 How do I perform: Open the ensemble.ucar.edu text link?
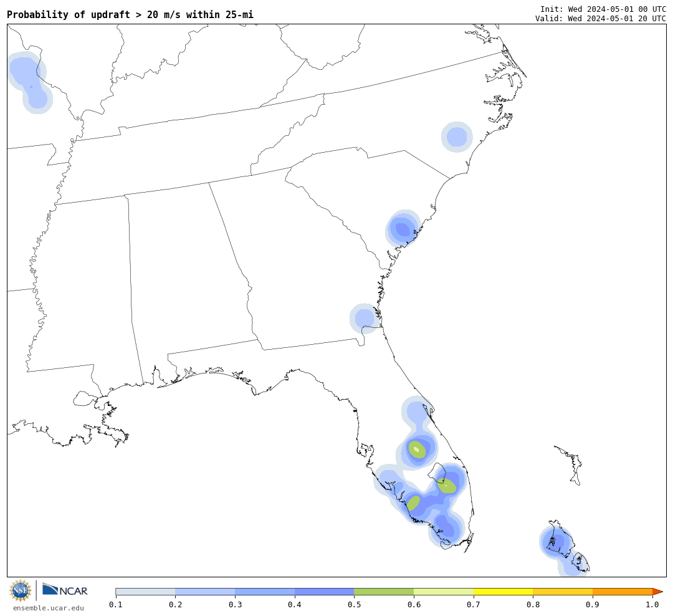(49, 608)
